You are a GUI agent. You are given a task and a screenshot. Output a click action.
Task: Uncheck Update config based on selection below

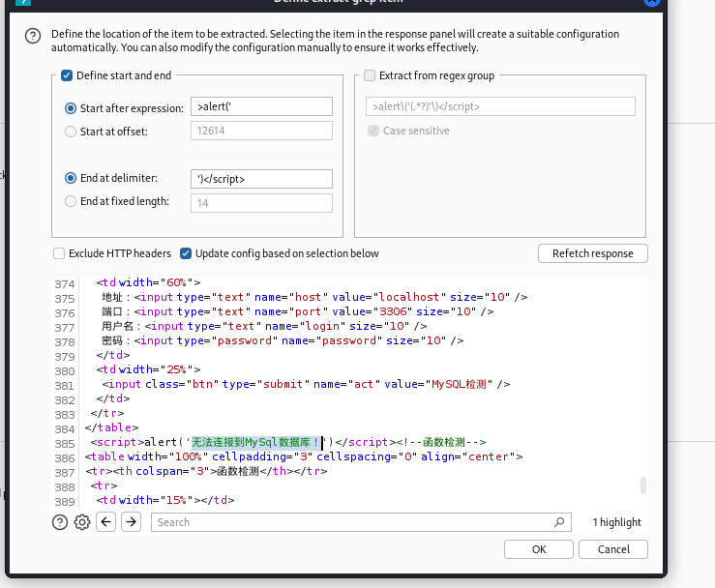coord(186,253)
